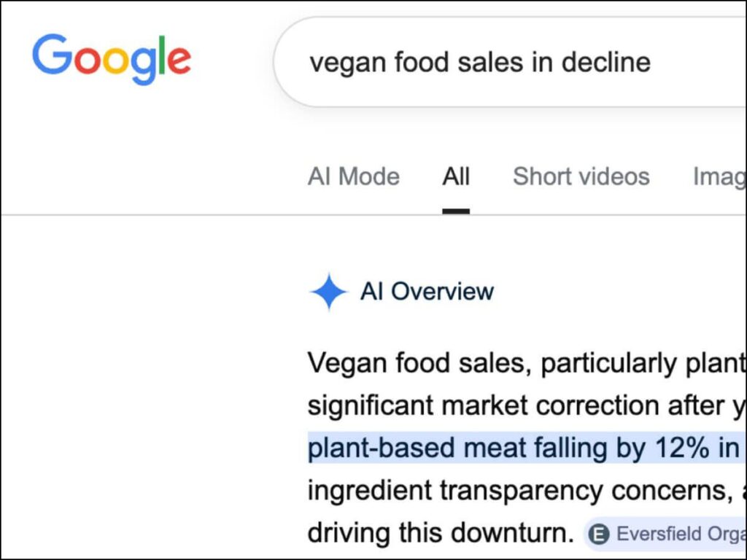Select the All results tab
Viewport: 747px width, 560px height.
pos(456,176)
